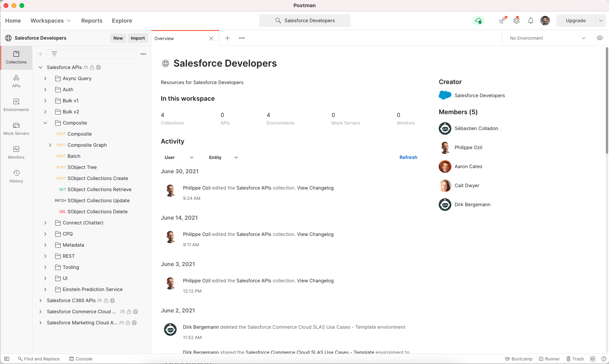Expand the Salesforce C360 APIs collection
Viewport: 609px width, 364px height.
[x=40, y=301]
